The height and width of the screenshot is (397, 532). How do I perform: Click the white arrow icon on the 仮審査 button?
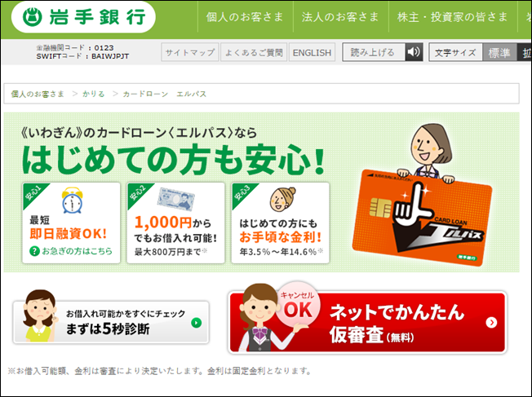click(492, 323)
